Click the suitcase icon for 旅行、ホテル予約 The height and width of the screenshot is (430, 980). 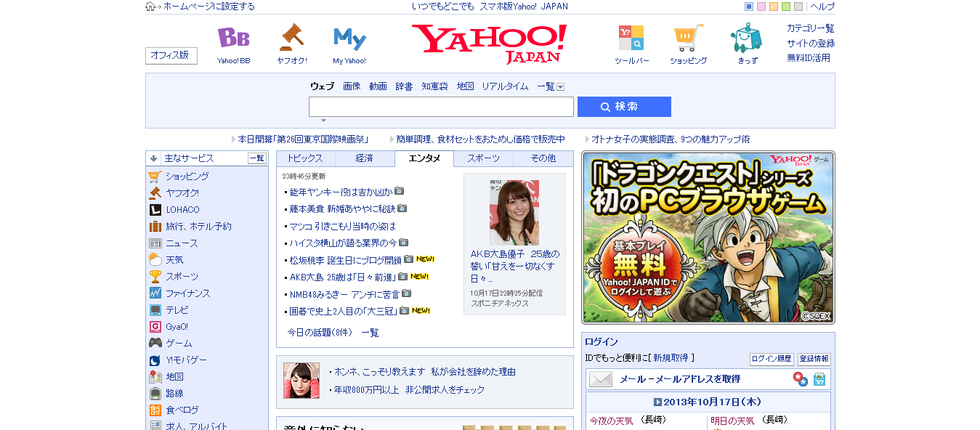point(155,227)
